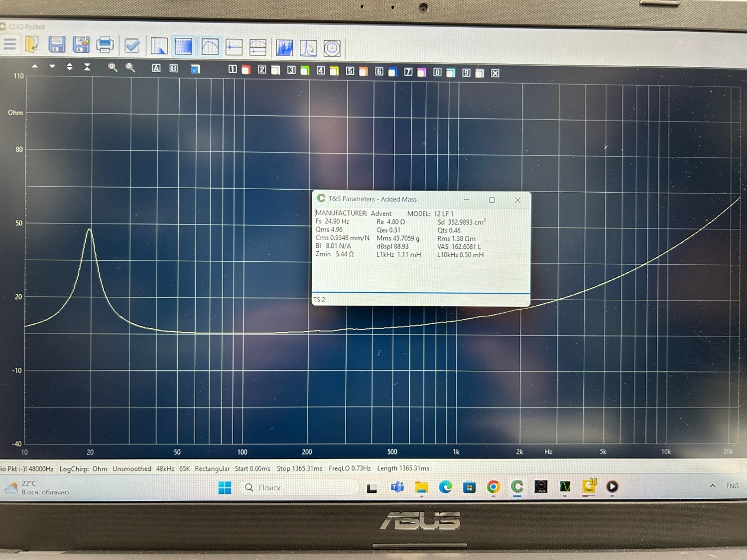
Task: Click the save floppy disk icon
Action: pyautogui.click(x=57, y=45)
